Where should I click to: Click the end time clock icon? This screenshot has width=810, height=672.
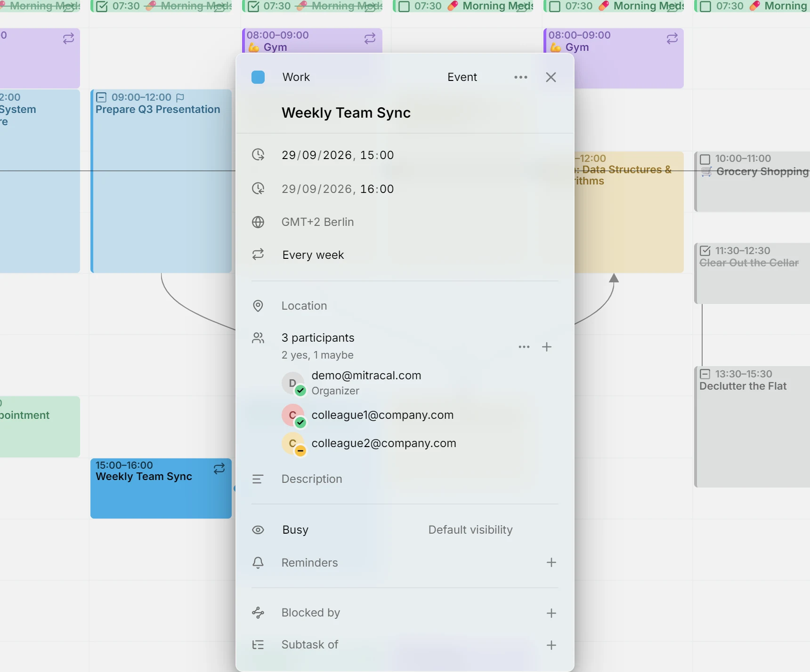[x=258, y=189]
